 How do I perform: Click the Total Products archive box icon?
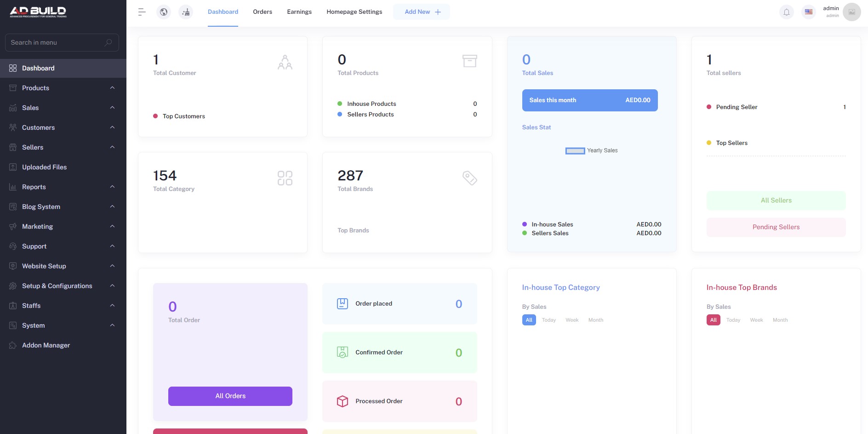click(470, 61)
